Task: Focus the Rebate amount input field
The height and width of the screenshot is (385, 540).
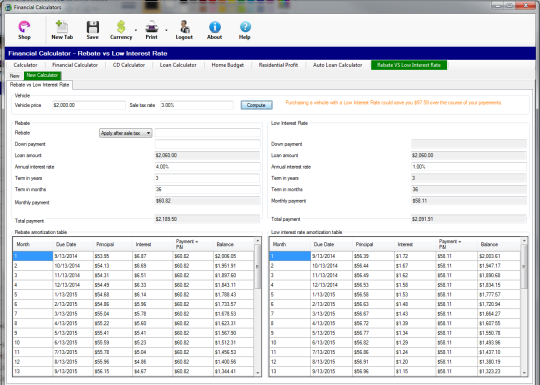Action: tap(208, 133)
